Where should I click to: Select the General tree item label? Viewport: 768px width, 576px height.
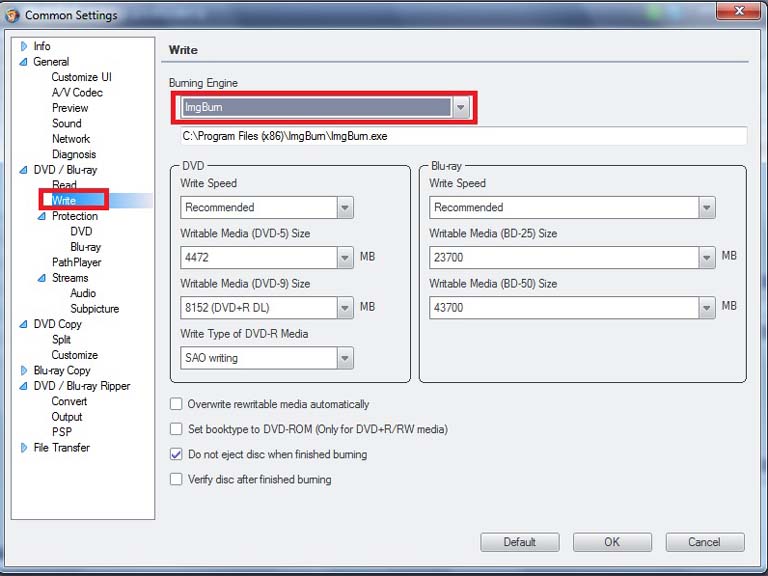coord(51,62)
